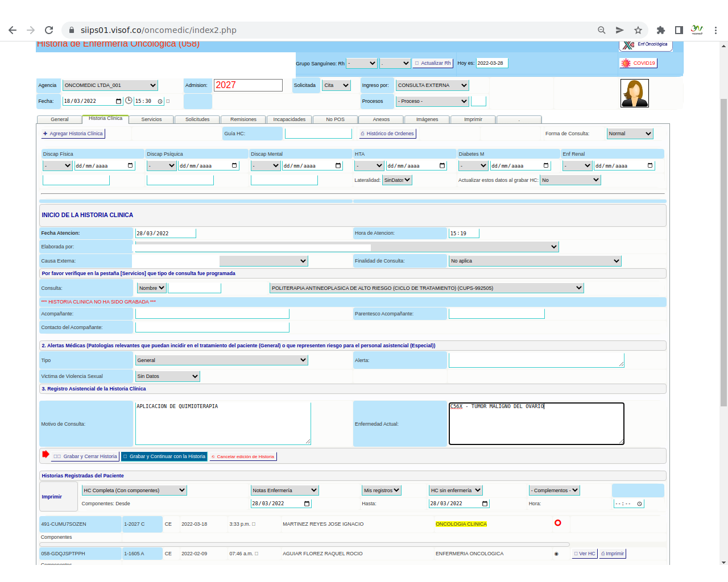Open the browser extensions puzzle icon
Viewport: 728px width, 582px height.
pyautogui.click(x=660, y=30)
